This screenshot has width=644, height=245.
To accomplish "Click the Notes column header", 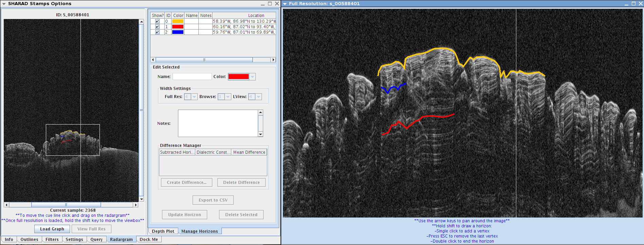I will point(205,16).
